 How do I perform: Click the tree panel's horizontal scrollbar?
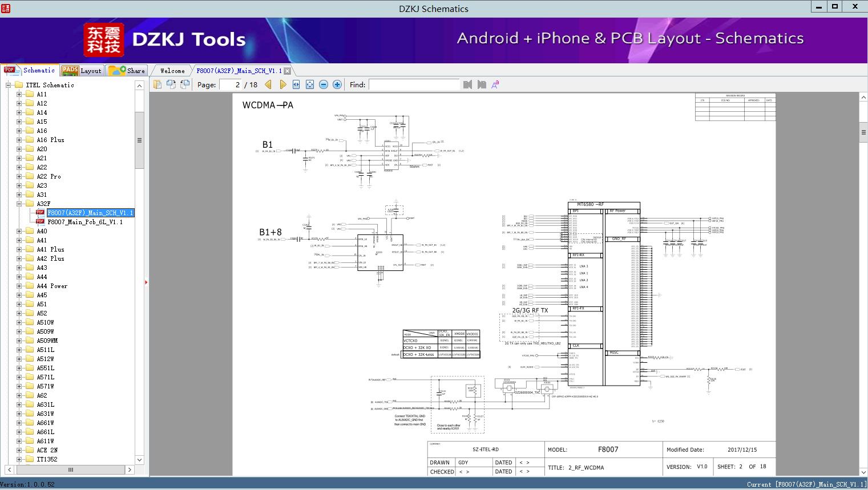70,469
